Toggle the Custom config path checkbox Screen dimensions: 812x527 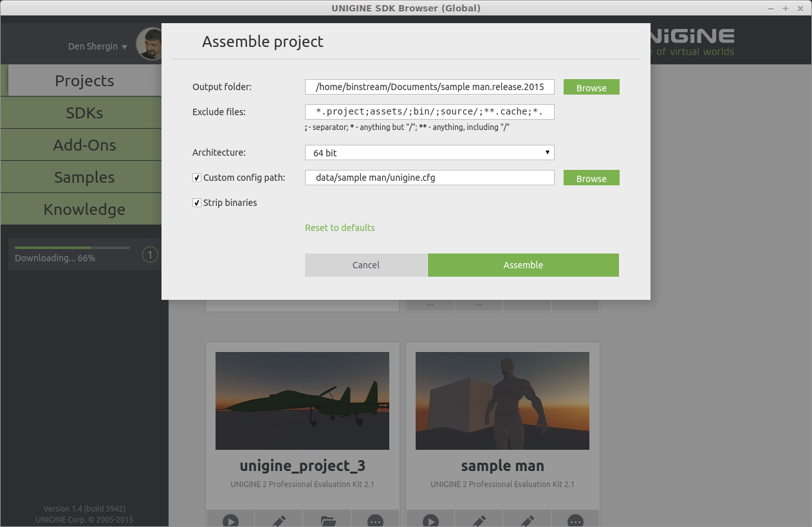197,178
